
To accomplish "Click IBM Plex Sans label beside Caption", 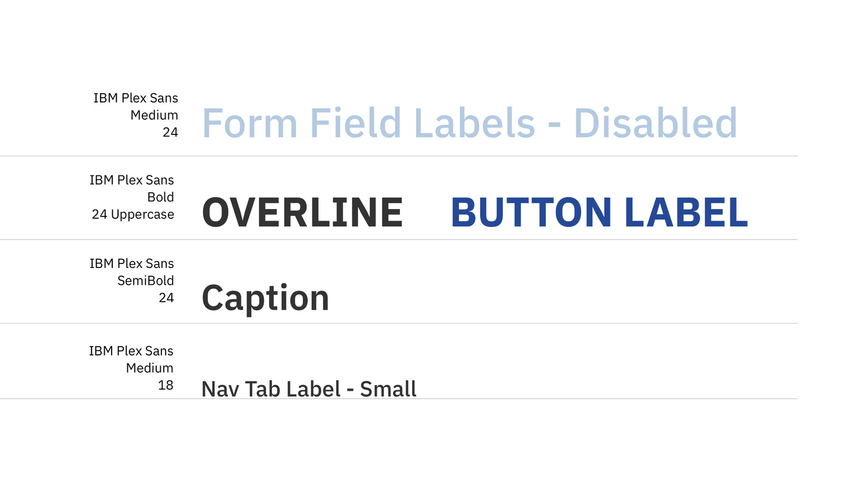I will pyautogui.click(x=131, y=263).
